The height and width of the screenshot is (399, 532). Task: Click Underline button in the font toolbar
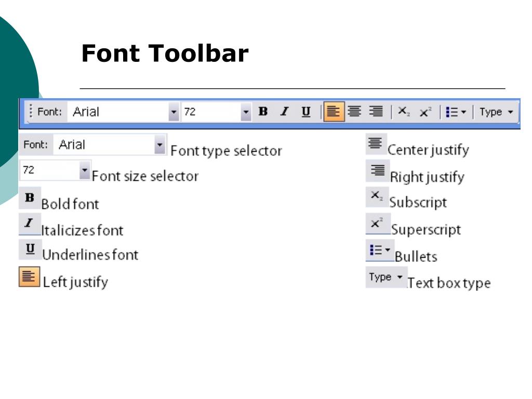click(x=305, y=111)
